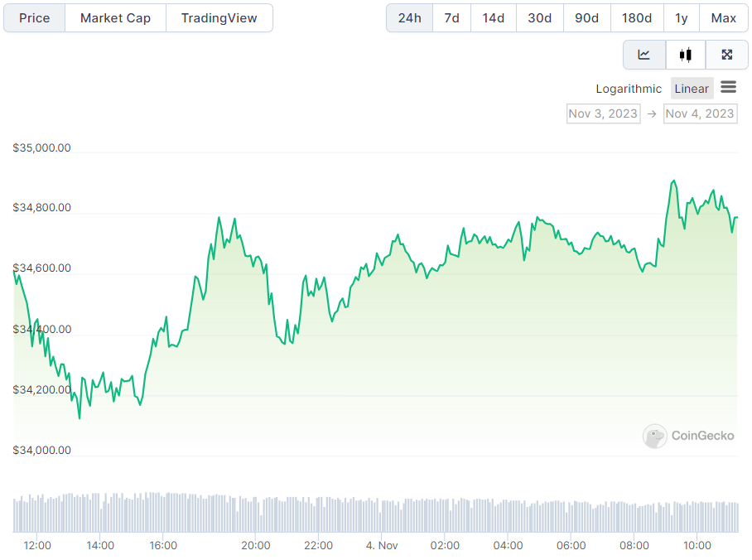752x560 pixels.
Task: Switch to Market Cap tab
Action: click(115, 18)
